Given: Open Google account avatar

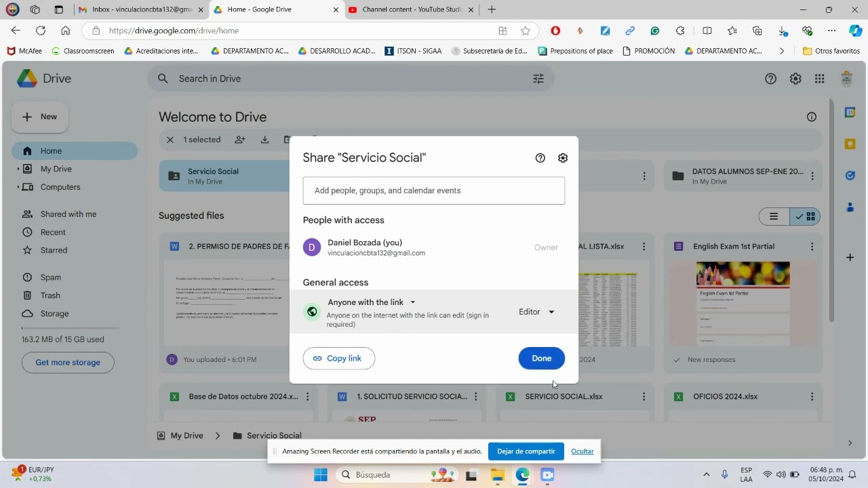Looking at the screenshot, I should (x=846, y=79).
